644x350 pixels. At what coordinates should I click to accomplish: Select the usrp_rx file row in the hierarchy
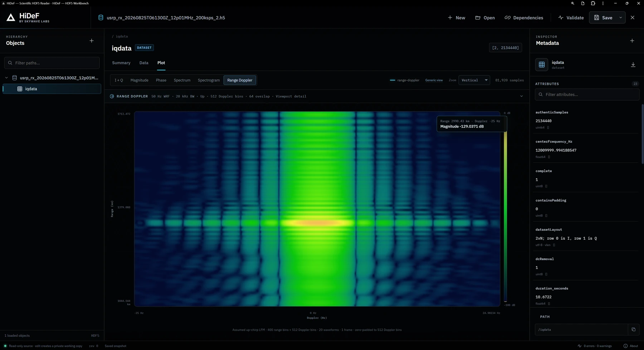coord(52,78)
